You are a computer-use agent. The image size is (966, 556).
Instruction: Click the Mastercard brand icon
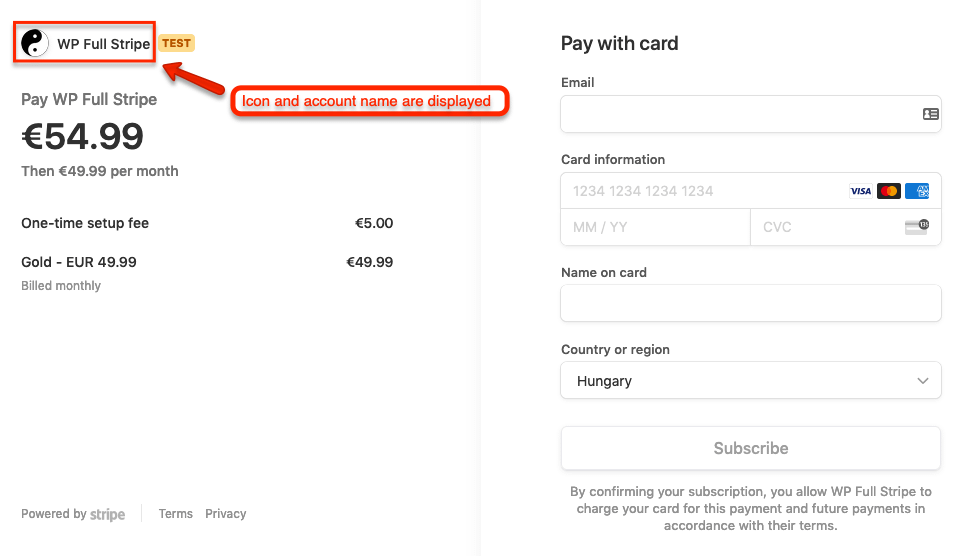click(889, 191)
